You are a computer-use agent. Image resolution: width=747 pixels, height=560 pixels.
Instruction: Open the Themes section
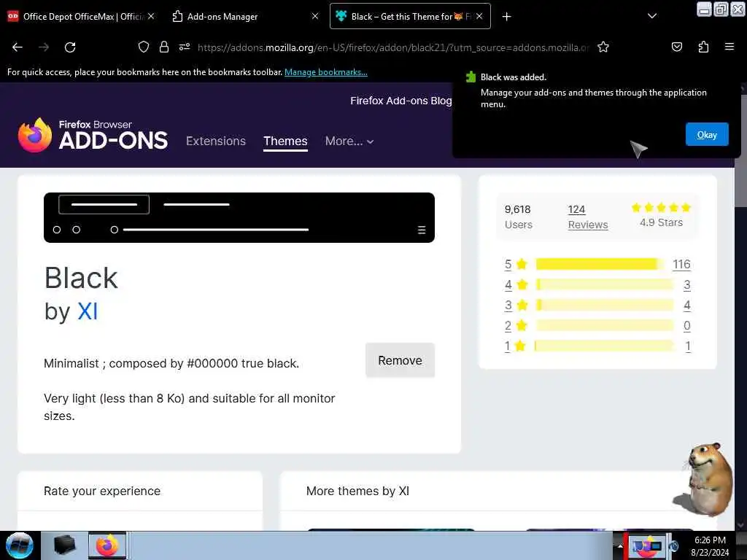(x=285, y=141)
